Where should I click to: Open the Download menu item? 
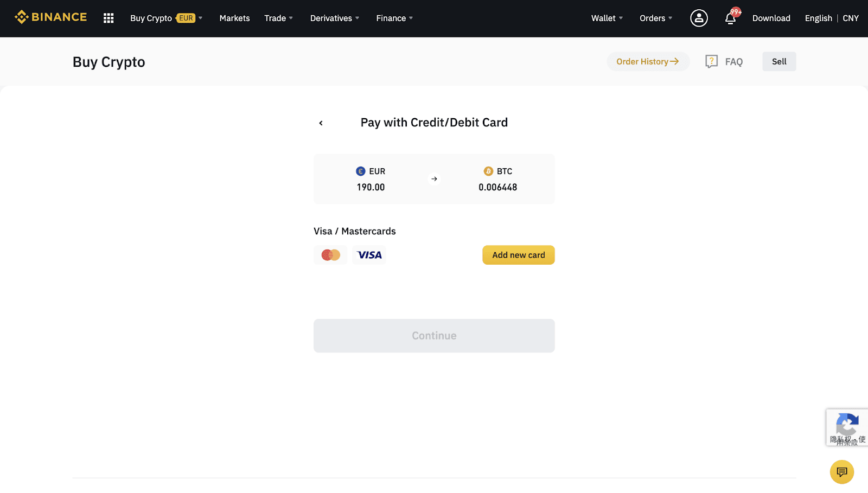pos(771,18)
